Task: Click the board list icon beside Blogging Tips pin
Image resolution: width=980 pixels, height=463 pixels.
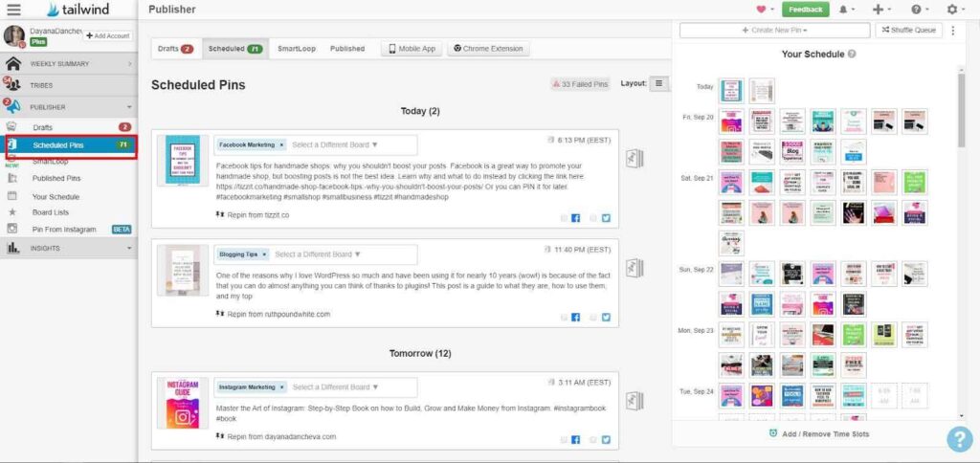Action: [635, 268]
